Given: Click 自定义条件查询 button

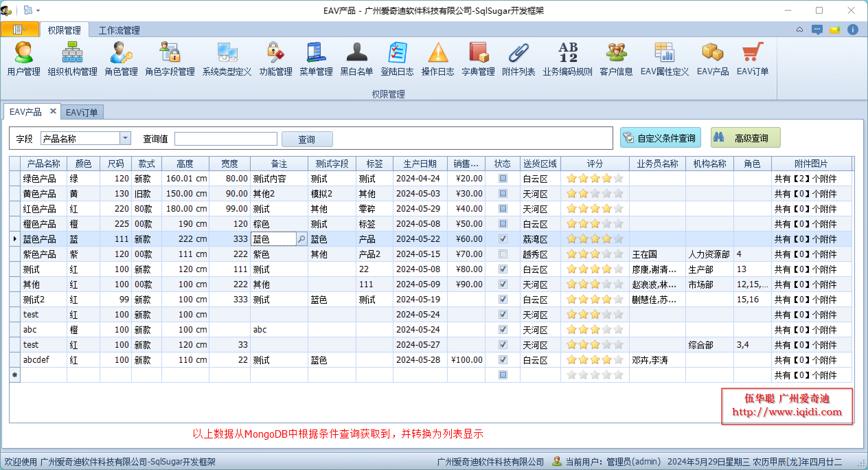Looking at the screenshot, I should point(660,138).
